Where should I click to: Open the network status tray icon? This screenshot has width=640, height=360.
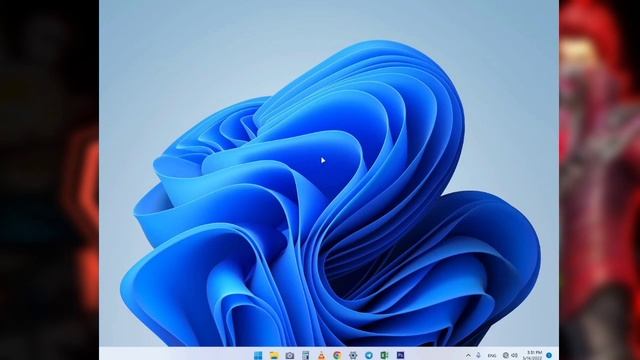506,356
